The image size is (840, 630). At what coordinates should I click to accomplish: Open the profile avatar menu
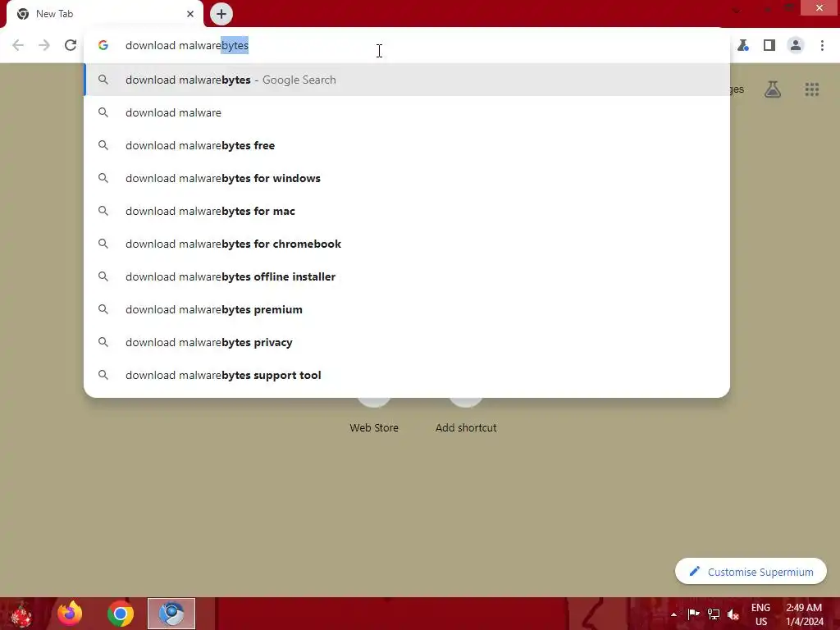pos(796,46)
